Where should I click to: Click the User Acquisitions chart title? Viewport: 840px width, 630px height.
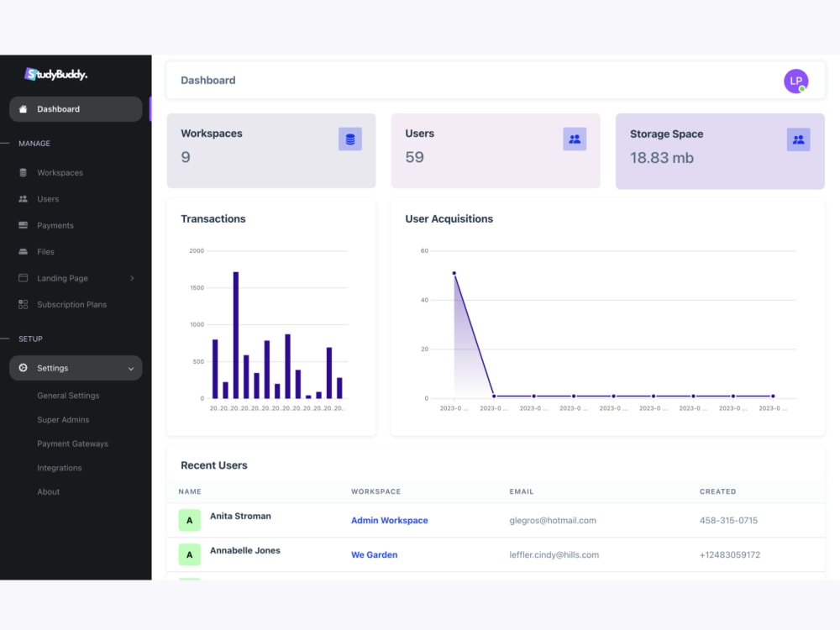click(449, 218)
